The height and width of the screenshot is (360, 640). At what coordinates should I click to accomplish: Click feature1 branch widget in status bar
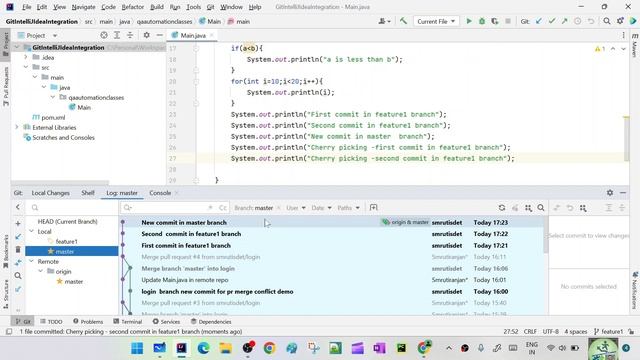tap(608, 331)
